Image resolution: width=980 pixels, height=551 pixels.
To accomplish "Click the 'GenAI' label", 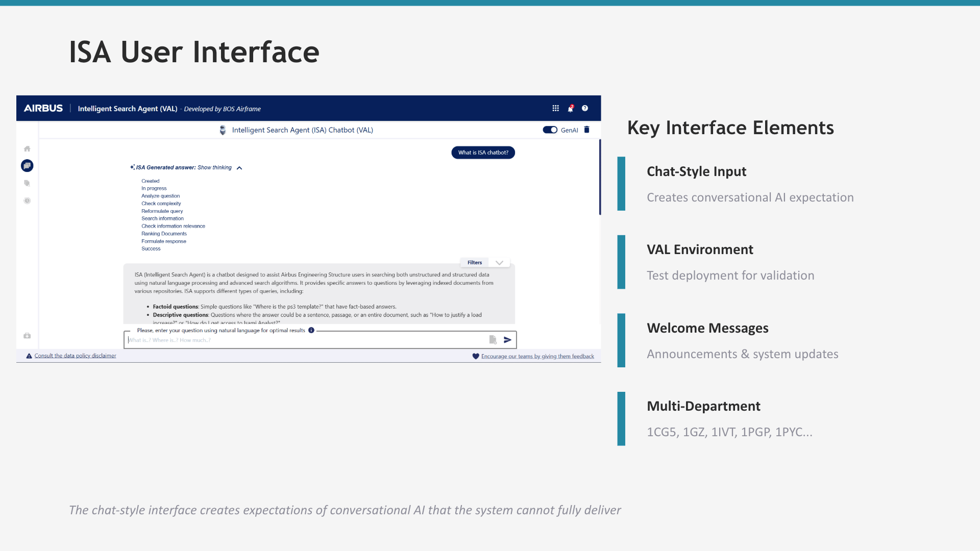I will (x=570, y=130).
